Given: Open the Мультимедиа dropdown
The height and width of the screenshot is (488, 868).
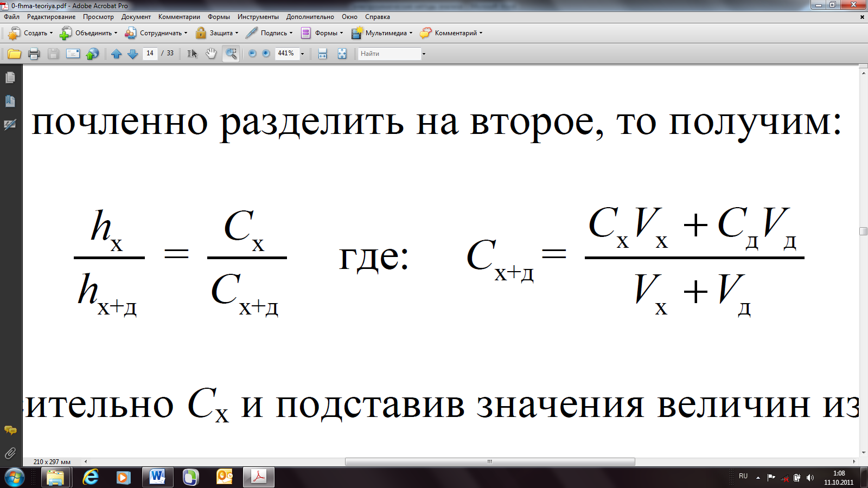Looking at the screenshot, I should click(x=382, y=33).
